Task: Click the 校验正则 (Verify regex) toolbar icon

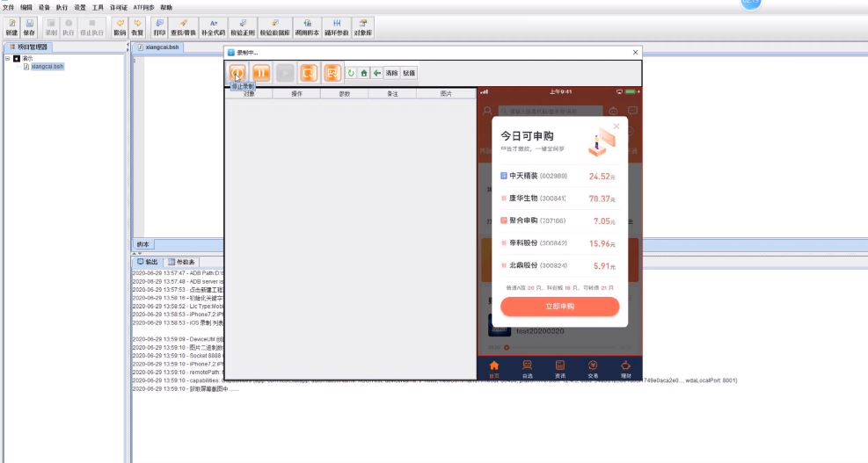Action: pyautogui.click(x=243, y=27)
